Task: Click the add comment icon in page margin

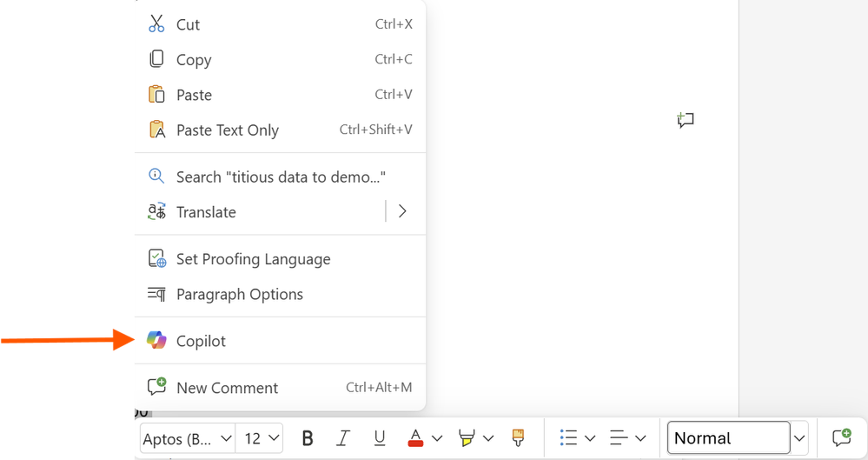Action: pos(686,121)
